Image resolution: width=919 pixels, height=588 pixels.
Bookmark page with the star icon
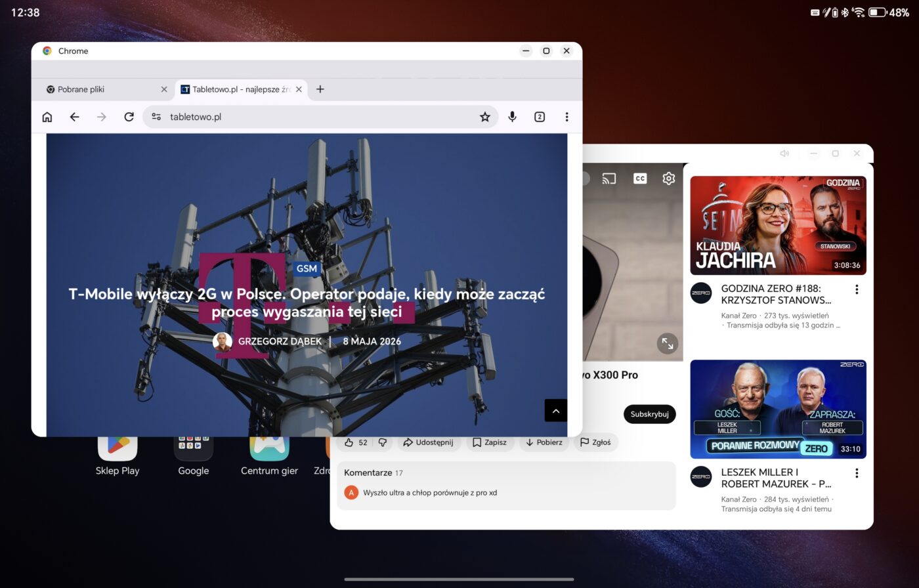484,117
